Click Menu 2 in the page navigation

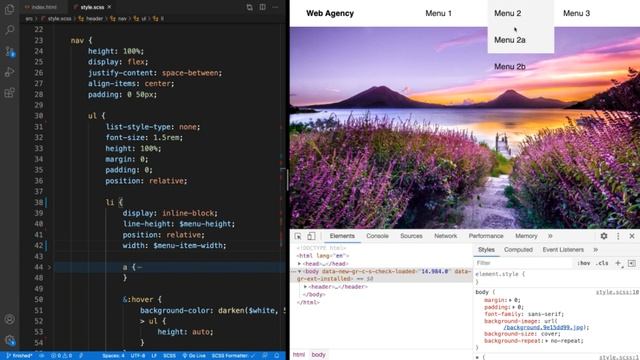point(507,13)
